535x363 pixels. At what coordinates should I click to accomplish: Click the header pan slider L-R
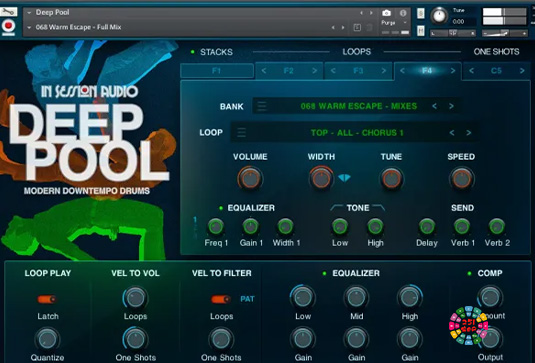453,33
